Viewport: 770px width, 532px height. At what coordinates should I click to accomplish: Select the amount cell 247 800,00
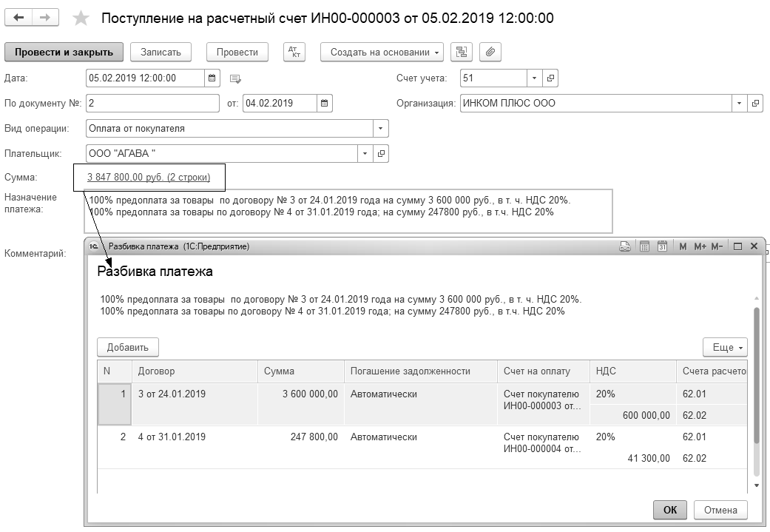[x=300, y=447]
